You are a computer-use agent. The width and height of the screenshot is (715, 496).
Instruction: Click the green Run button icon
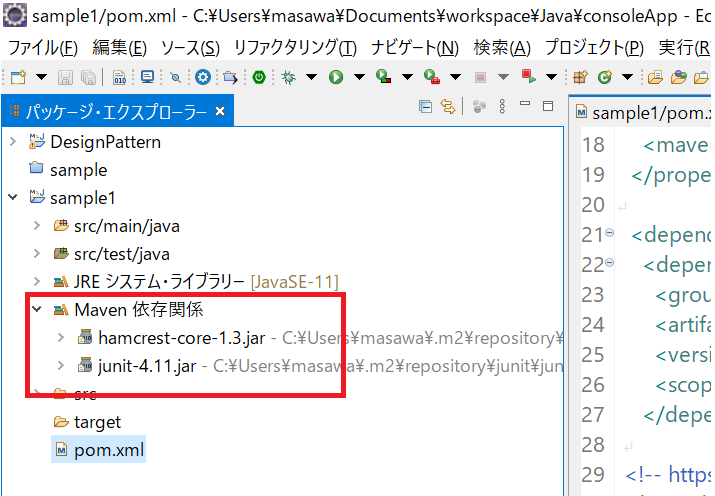(336, 77)
